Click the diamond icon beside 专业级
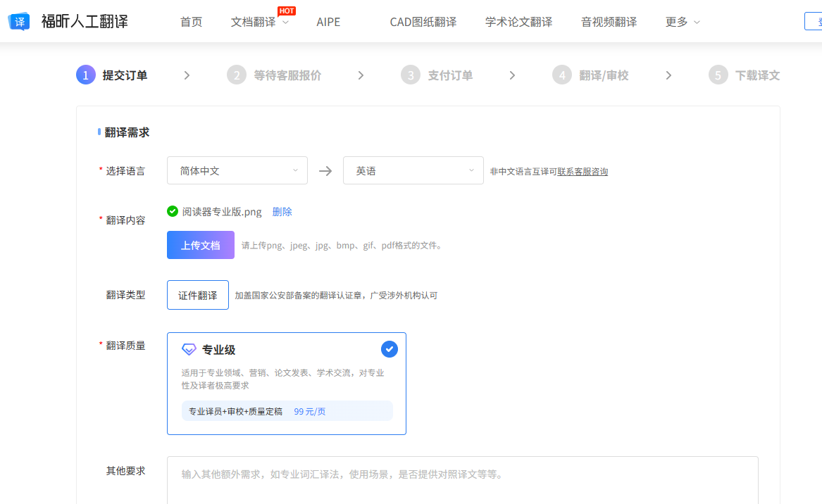 (x=189, y=349)
